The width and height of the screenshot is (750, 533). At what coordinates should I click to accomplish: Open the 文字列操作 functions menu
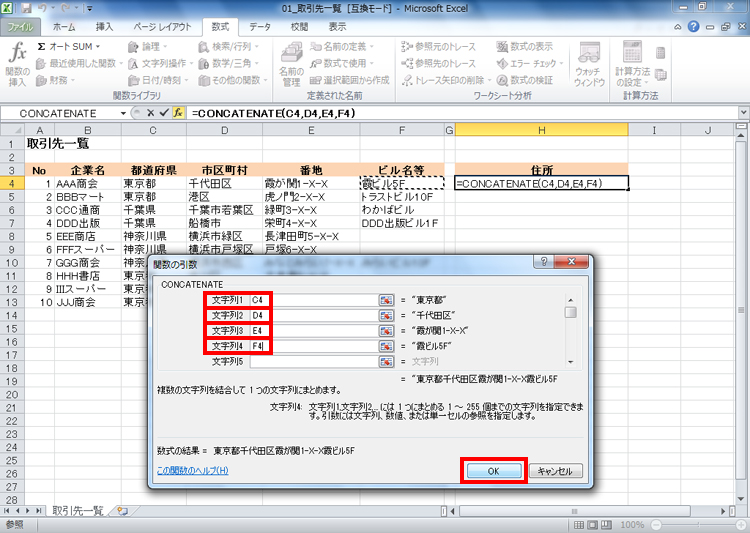click(x=160, y=63)
